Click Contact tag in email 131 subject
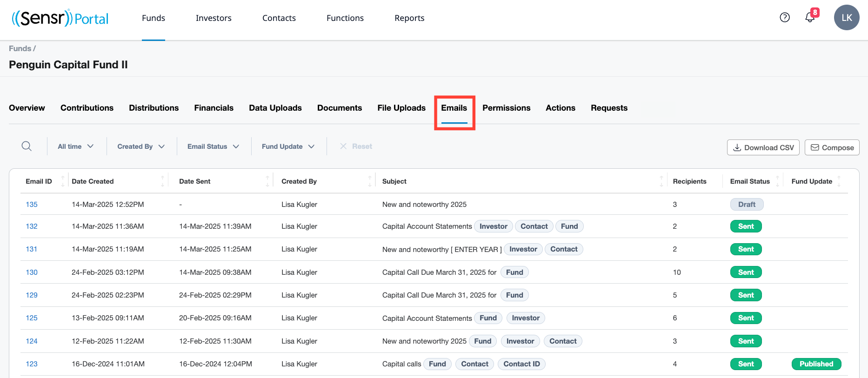The height and width of the screenshot is (378, 868). coord(564,249)
